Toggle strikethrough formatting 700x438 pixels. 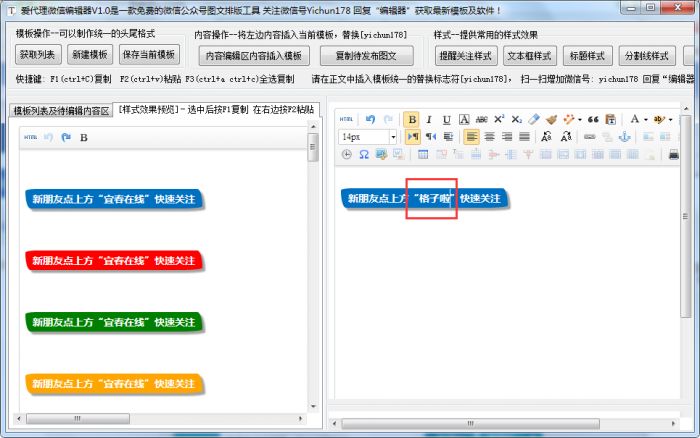pyautogui.click(x=482, y=119)
